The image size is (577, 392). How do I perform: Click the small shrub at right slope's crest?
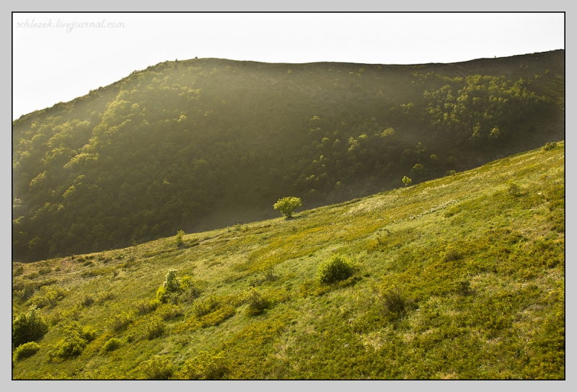pyautogui.click(x=550, y=146)
